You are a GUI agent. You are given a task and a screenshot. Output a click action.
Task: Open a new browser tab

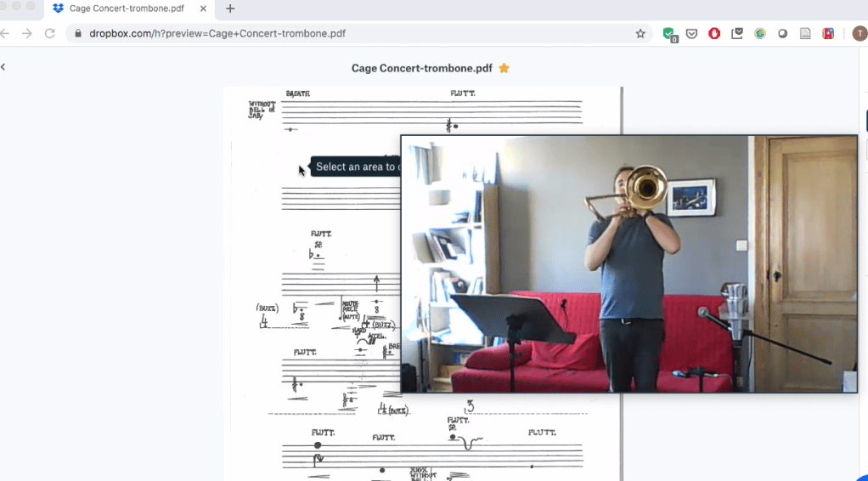(230, 8)
